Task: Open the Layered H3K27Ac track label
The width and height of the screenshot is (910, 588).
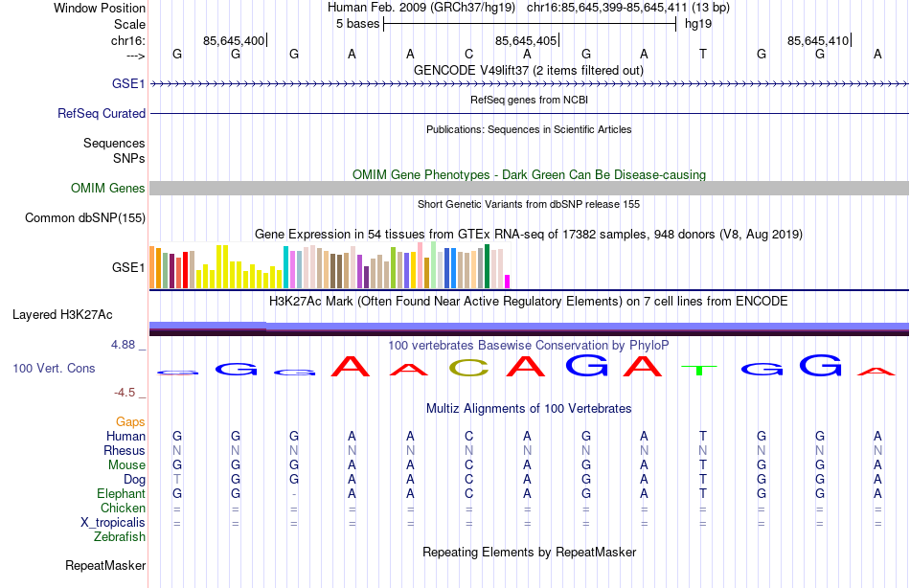Action: tap(62, 315)
